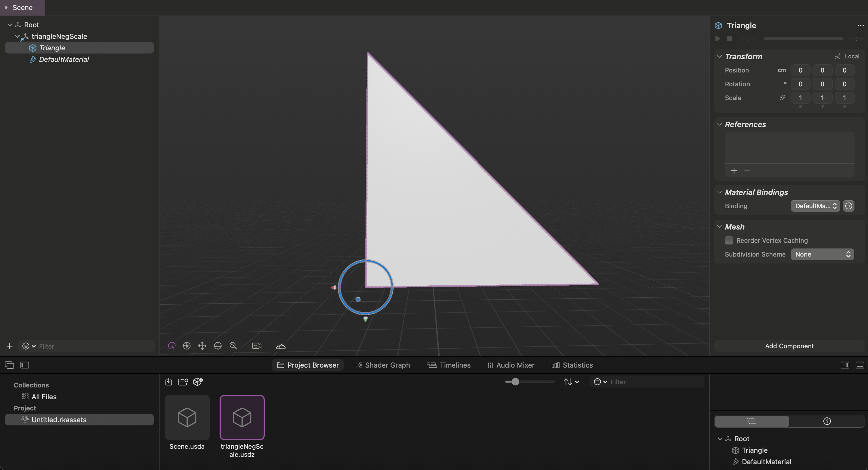
Task: Click the import file icon in browser
Action: pos(169,381)
